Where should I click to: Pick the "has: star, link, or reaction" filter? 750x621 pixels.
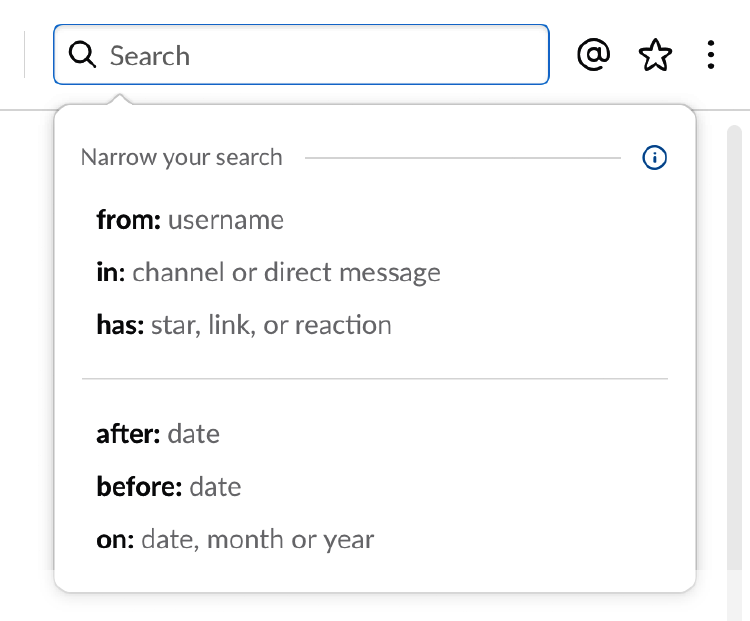[244, 325]
